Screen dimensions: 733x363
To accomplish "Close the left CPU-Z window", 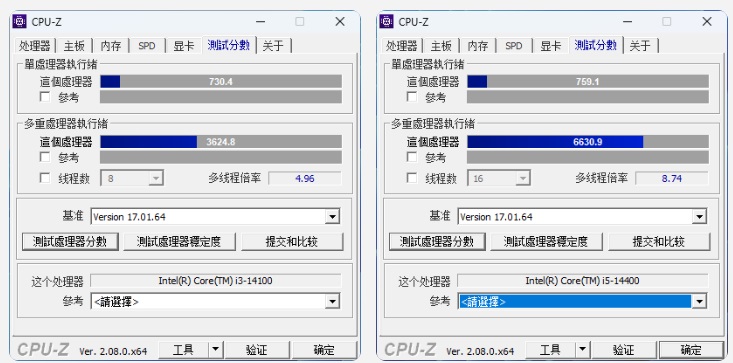I will pyautogui.click(x=340, y=21).
